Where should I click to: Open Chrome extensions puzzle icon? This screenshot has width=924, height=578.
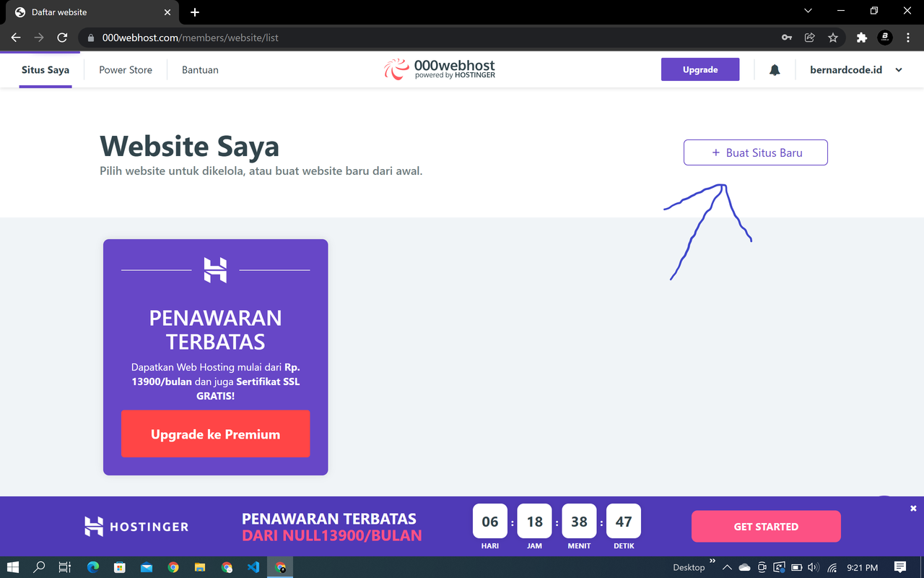pyautogui.click(x=861, y=38)
